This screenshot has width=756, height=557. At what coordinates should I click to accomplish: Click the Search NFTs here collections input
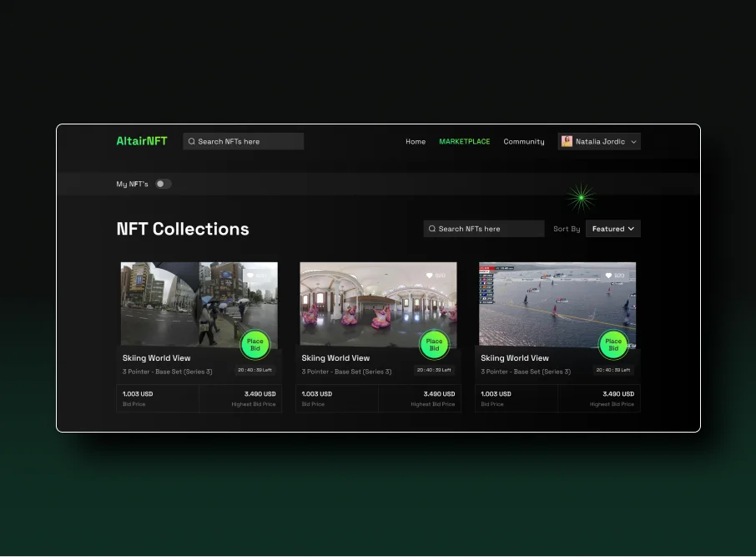484,228
